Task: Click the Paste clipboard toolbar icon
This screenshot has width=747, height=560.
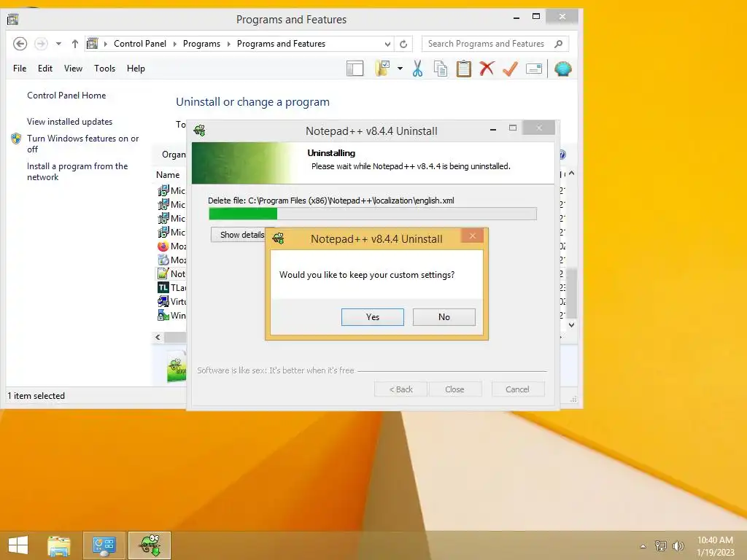Action: pos(463,69)
